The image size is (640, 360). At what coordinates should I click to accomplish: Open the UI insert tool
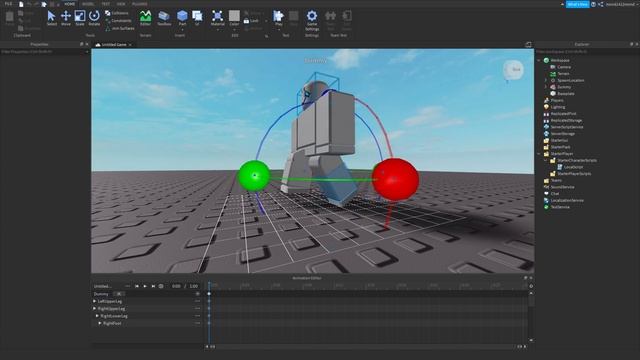[x=197, y=18]
